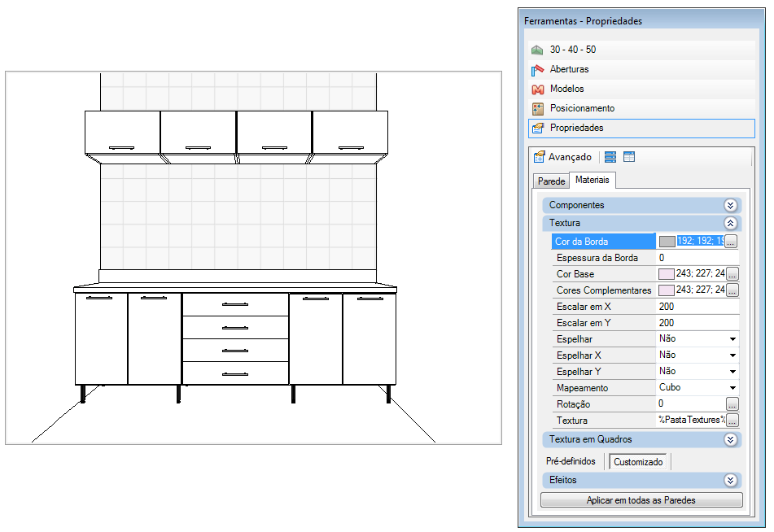Click the Avançado properties icon

click(x=539, y=157)
